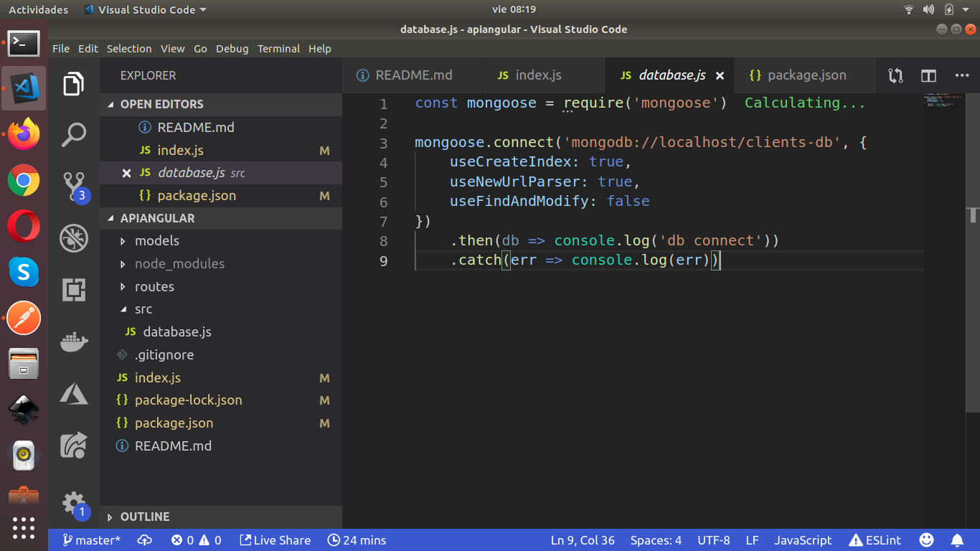Switch to the README.md editor tab
The height and width of the screenshot is (551, 980).
[413, 75]
